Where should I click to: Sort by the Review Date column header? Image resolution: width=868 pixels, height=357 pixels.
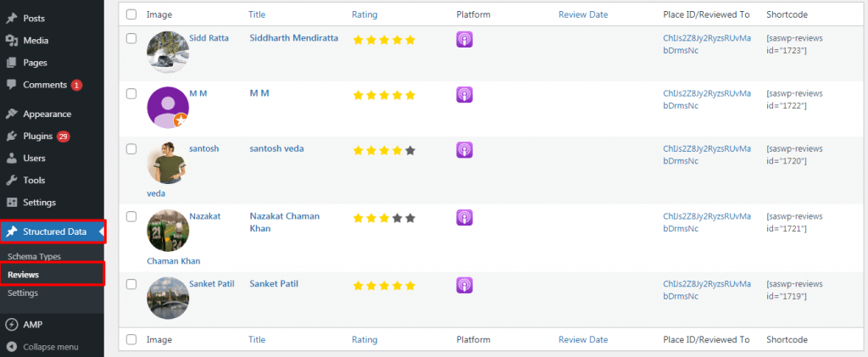[x=583, y=14]
